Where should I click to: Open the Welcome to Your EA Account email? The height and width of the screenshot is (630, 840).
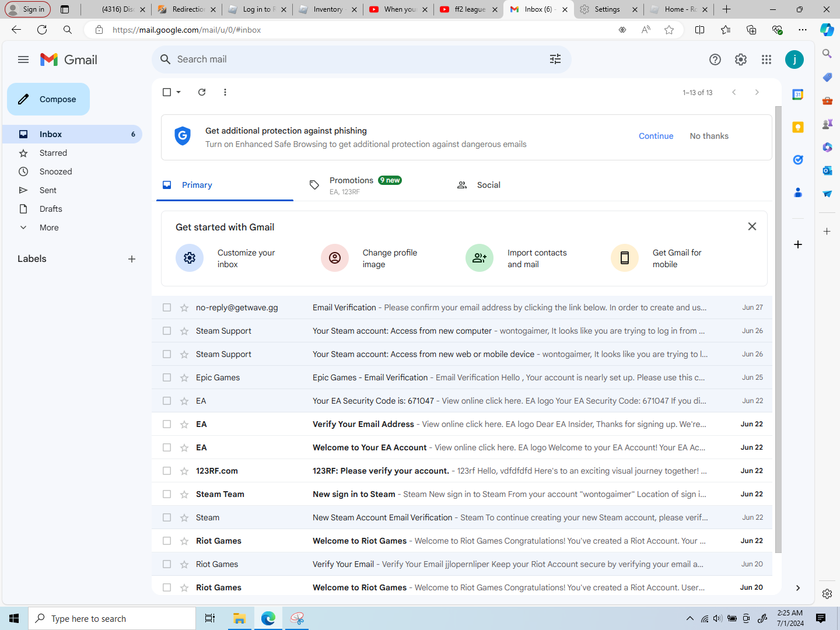[x=462, y=447]
